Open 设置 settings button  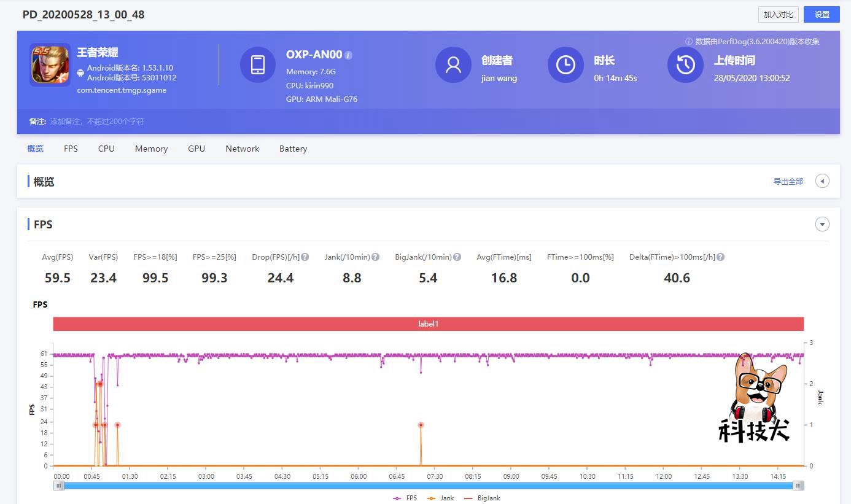[x=822, y=15]
